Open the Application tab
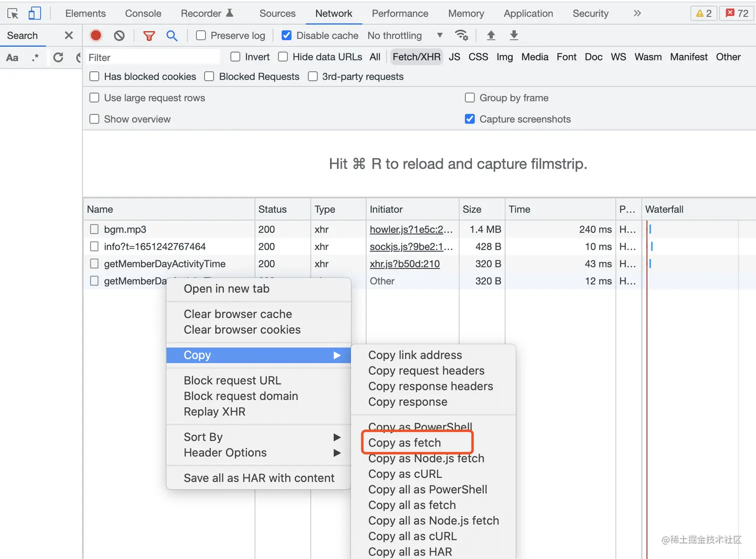 pyautogui.click(x=528, y=13)
